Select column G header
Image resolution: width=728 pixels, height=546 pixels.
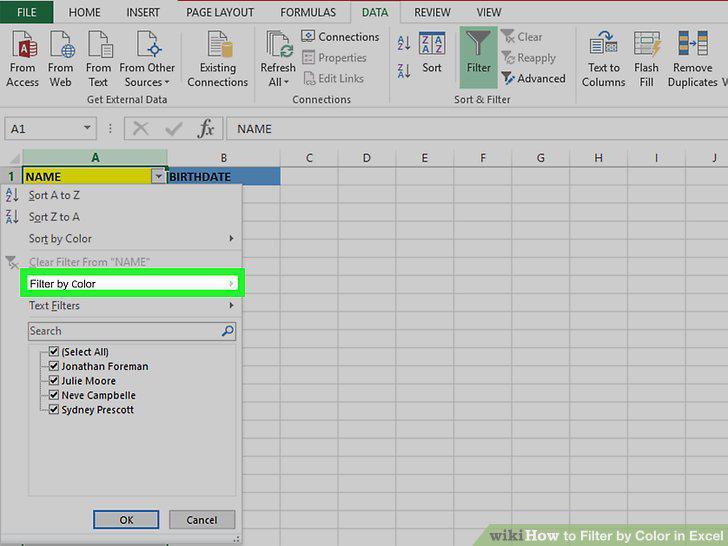click(x=540, y=158)
